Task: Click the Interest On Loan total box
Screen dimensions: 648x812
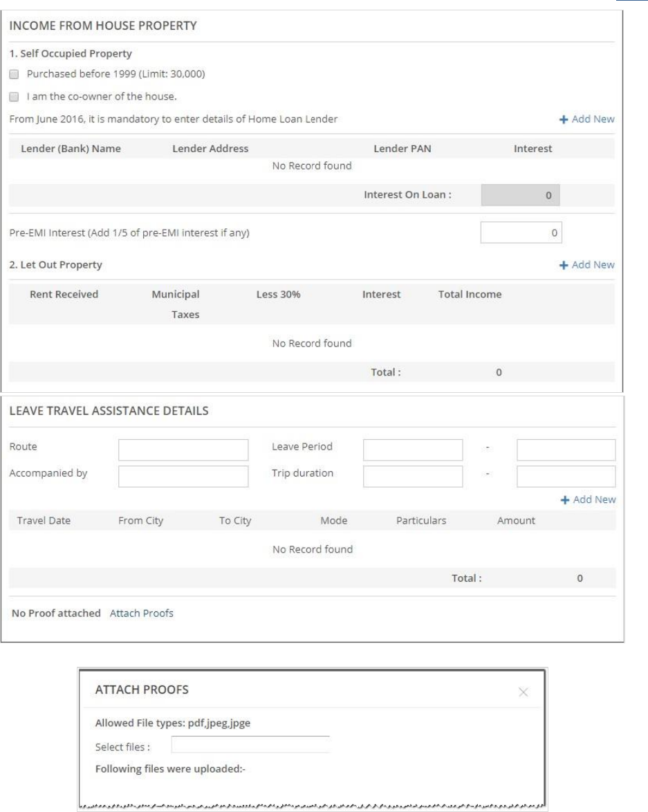Action: point(520,196)
